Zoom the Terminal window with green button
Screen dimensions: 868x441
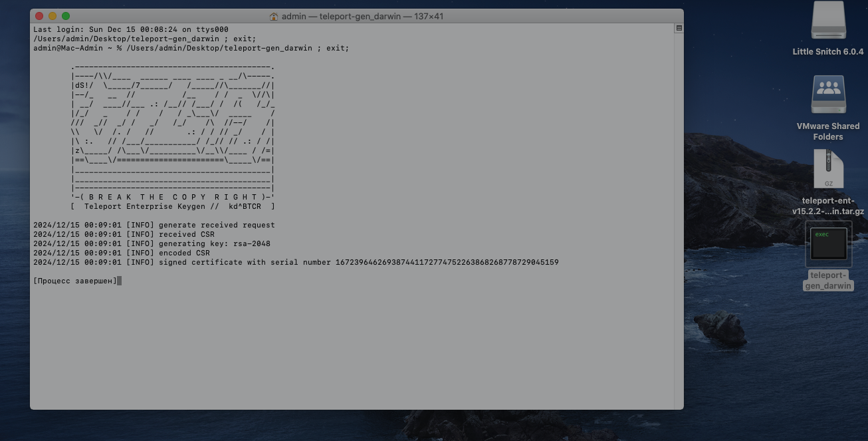click(66, 16)
